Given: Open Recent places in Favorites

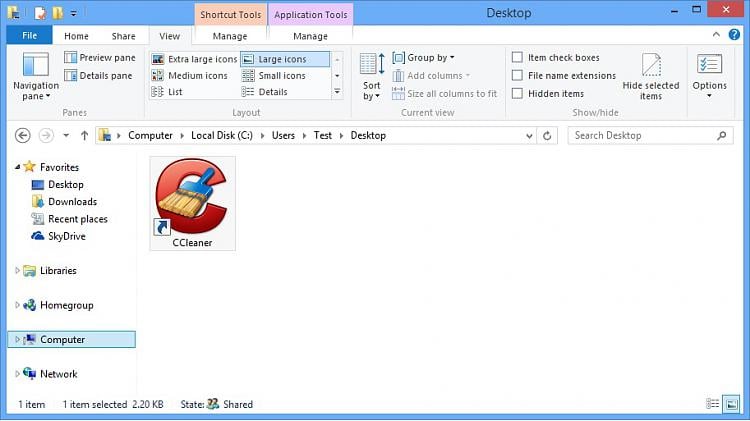Looking at the screenshot, I should tap(69, 219).
